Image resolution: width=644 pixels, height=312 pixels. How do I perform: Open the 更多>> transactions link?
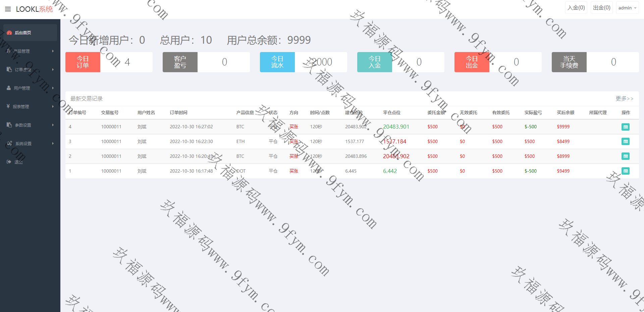[x=624, y=99]
